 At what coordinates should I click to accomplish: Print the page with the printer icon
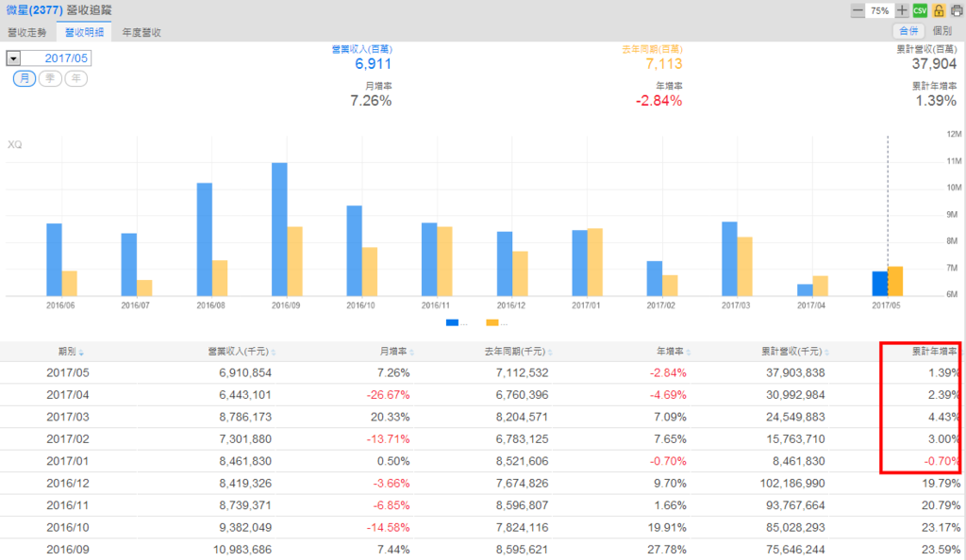click(x=957, y=10)
